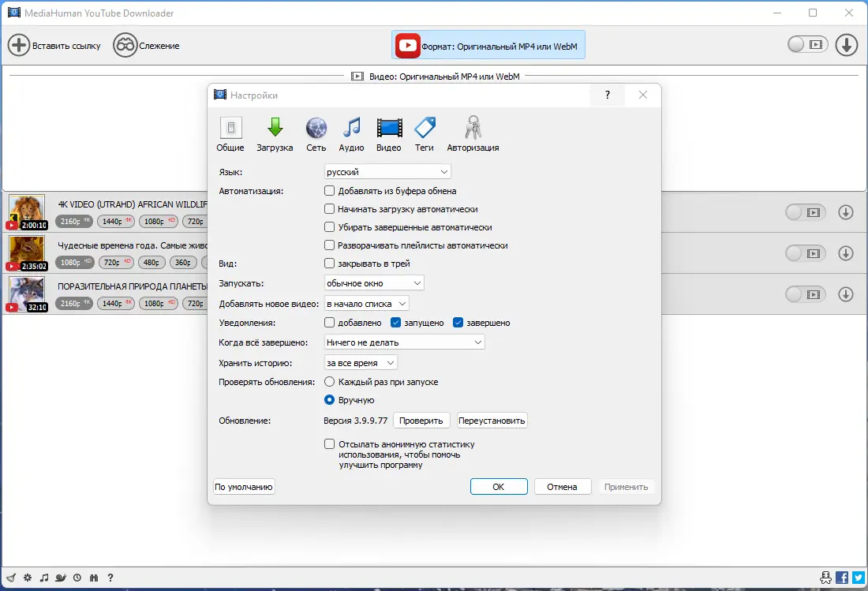Enable Убирать завершенные автоматически checkbox
This screenshot has width=868, height=591.
coord(329,227)
